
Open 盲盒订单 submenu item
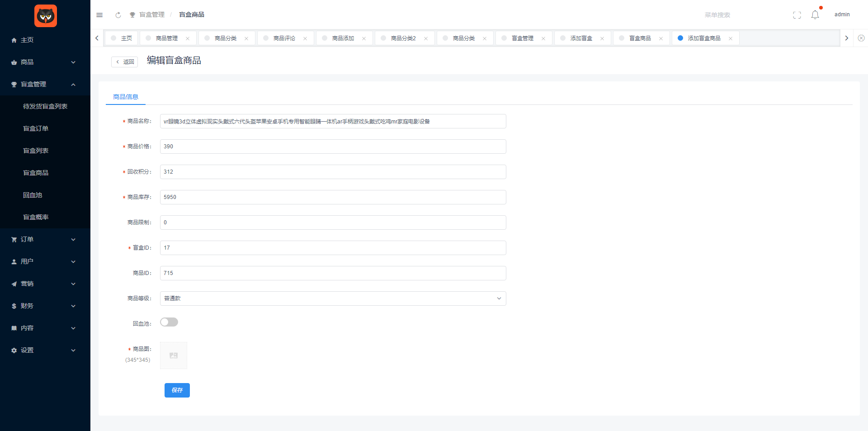(45, 128)
